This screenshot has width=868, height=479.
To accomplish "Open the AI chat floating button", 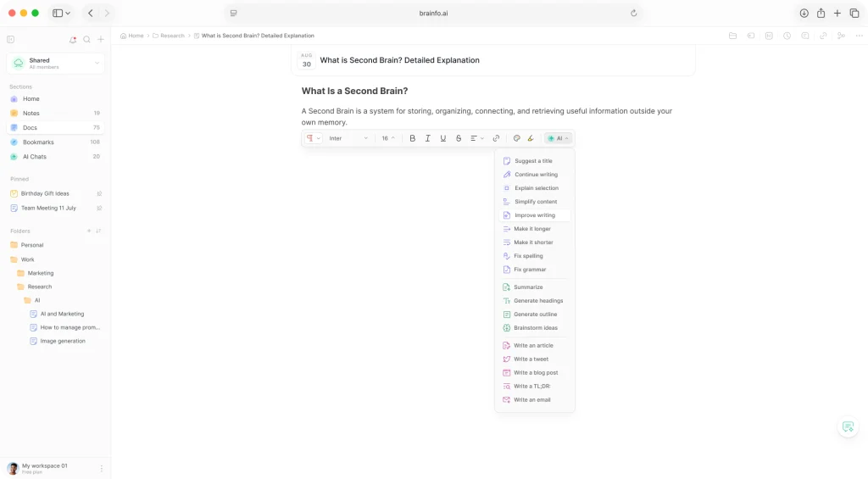I will coord(848,427).
